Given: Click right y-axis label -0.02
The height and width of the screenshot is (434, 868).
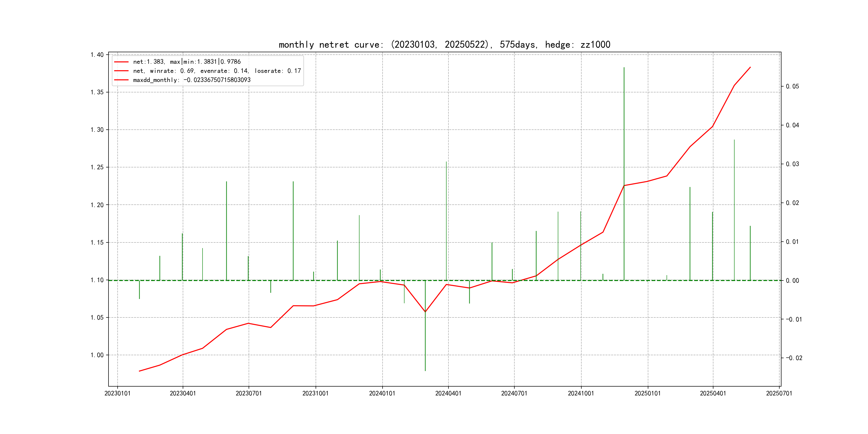Looking at the screenshot, I should coord(794,358).
